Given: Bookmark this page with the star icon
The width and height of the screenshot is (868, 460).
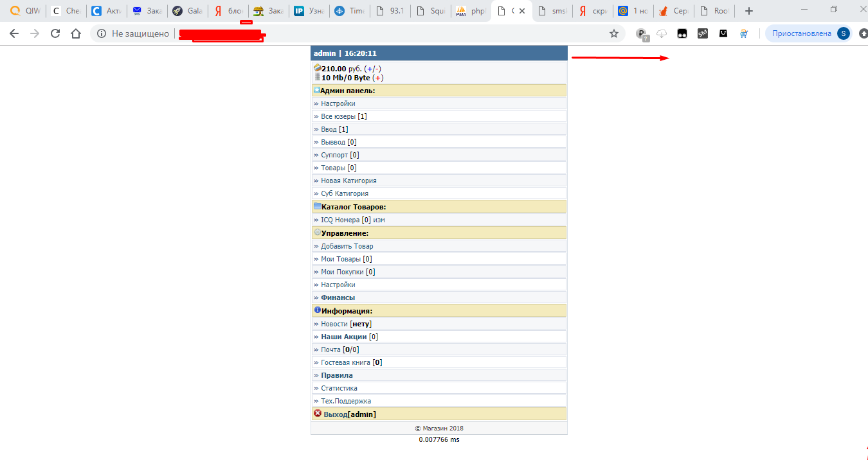Looking at the screenshot, I should 613,34.
